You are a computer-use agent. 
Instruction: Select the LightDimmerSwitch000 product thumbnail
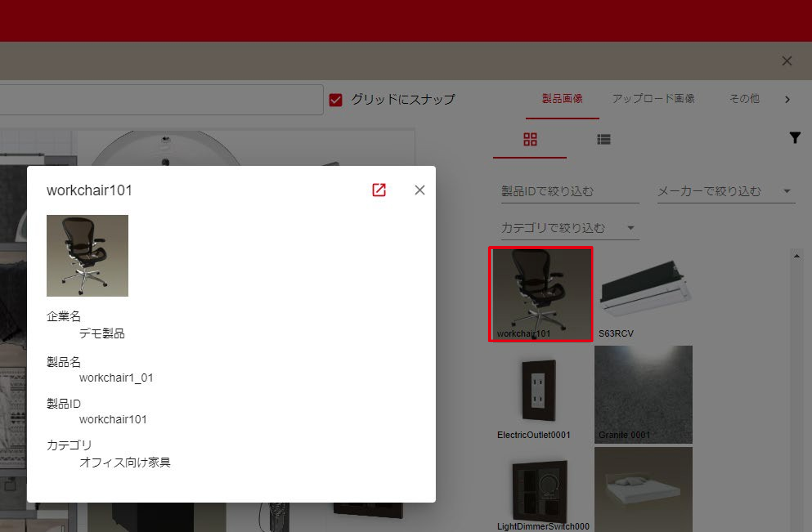(x=541, y=489)
